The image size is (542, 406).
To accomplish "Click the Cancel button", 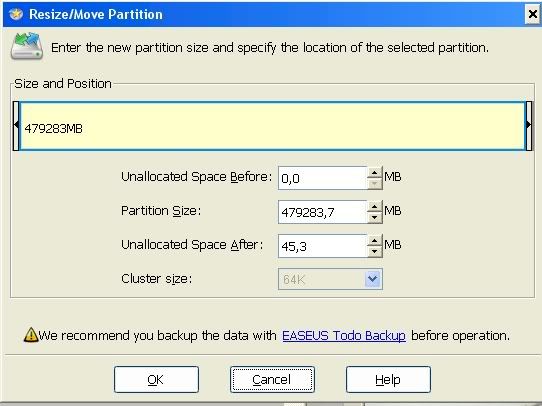I will pyautogui.click(x=272, y=379).
